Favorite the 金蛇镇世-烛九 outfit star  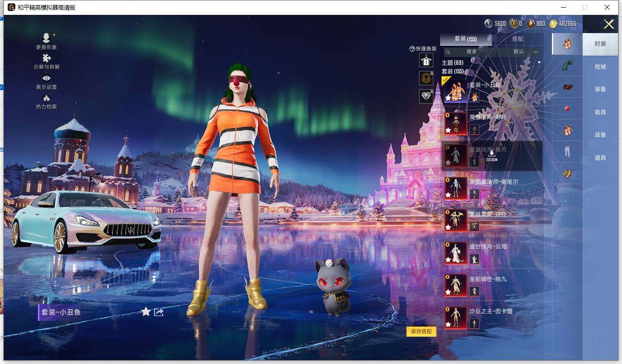(448, 292)
